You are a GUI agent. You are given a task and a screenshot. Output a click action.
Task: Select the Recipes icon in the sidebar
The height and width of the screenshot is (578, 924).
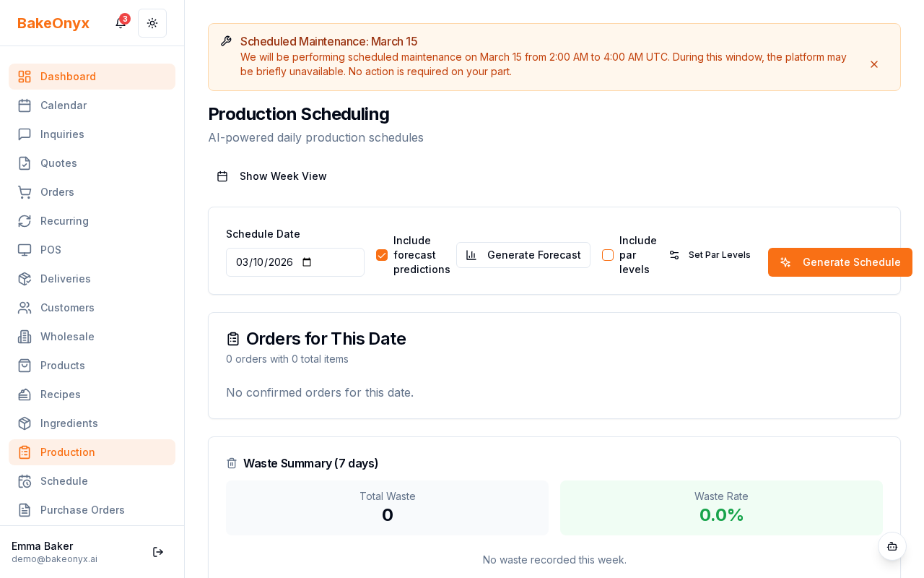point(24,394)
